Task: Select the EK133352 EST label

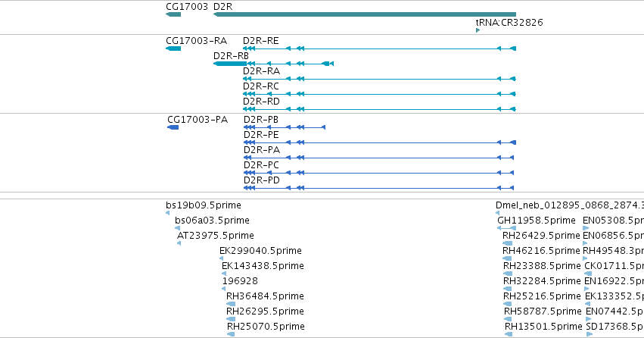Action: (614, 296)
